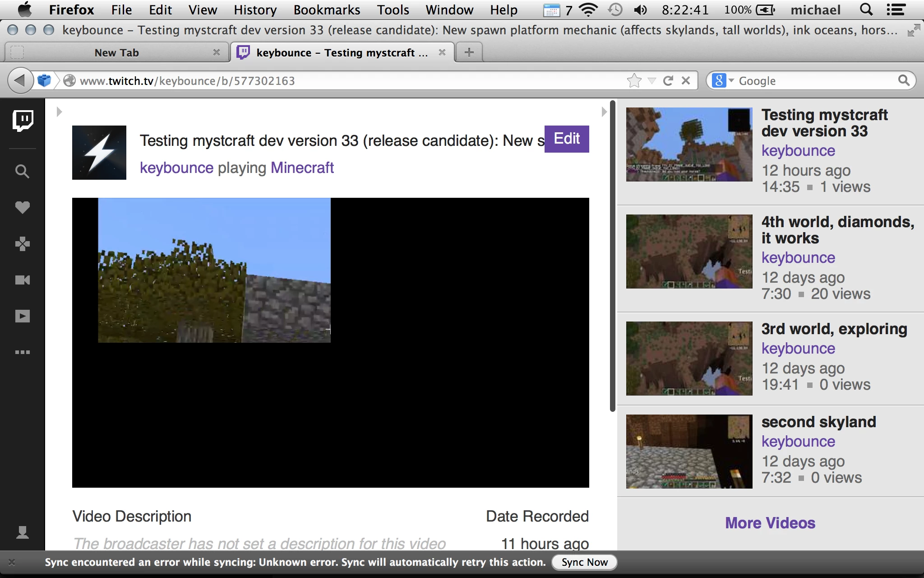The width and height of the screenshot is (924, 578).
Task: Click the Sync Now button
Action: tap(585, 562)
